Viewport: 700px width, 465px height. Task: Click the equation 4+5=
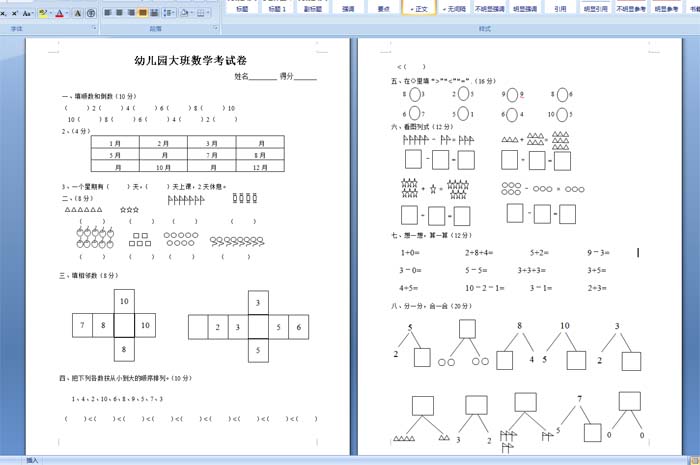point(409,288)
